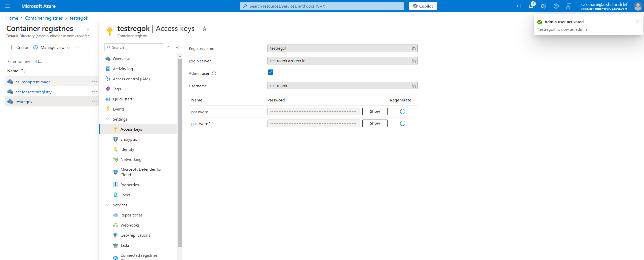Open context menu for testregok row
The width and height of the screenshot is (644, 260).
pos(94,101)
